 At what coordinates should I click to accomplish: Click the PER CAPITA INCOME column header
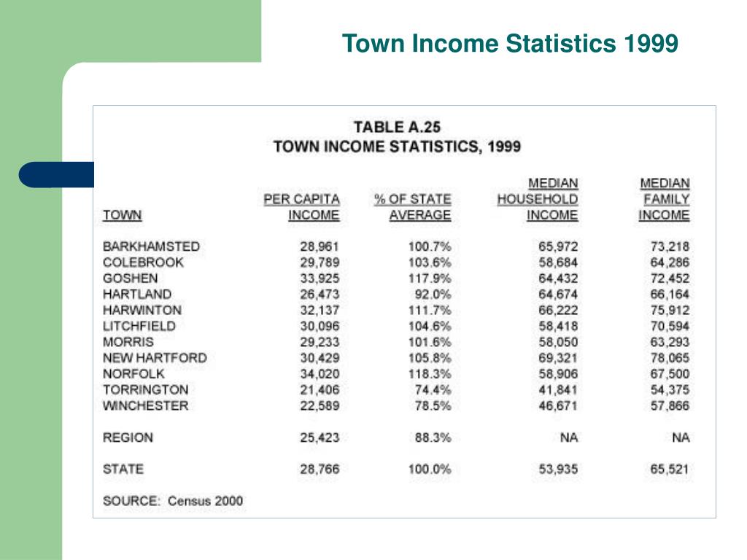(x=301, y=207)
